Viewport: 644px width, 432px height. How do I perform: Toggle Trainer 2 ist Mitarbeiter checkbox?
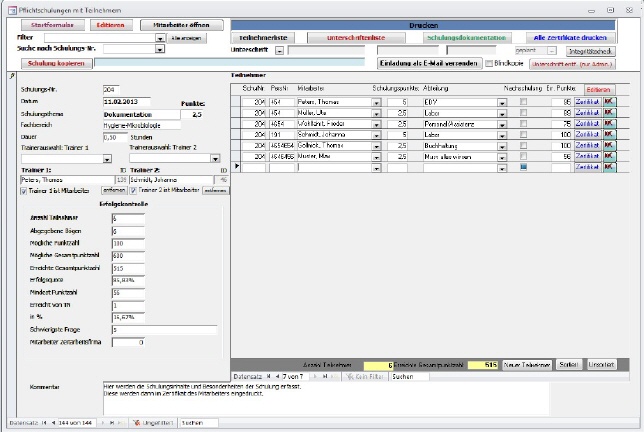coord(133,191)
